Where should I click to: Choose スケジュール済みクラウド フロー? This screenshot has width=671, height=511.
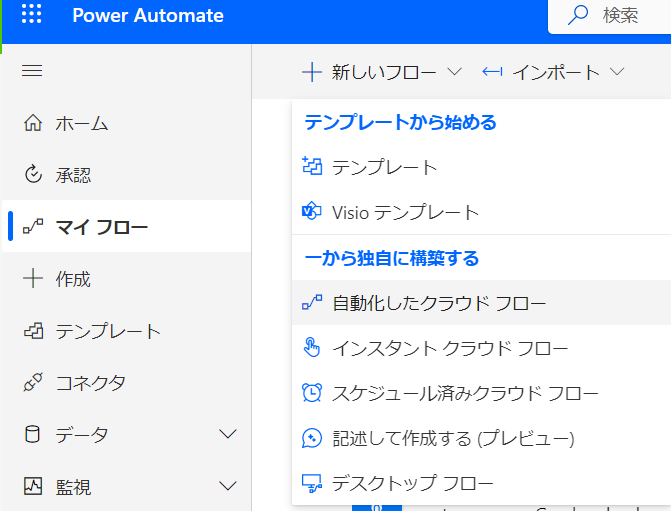[481, 393]
